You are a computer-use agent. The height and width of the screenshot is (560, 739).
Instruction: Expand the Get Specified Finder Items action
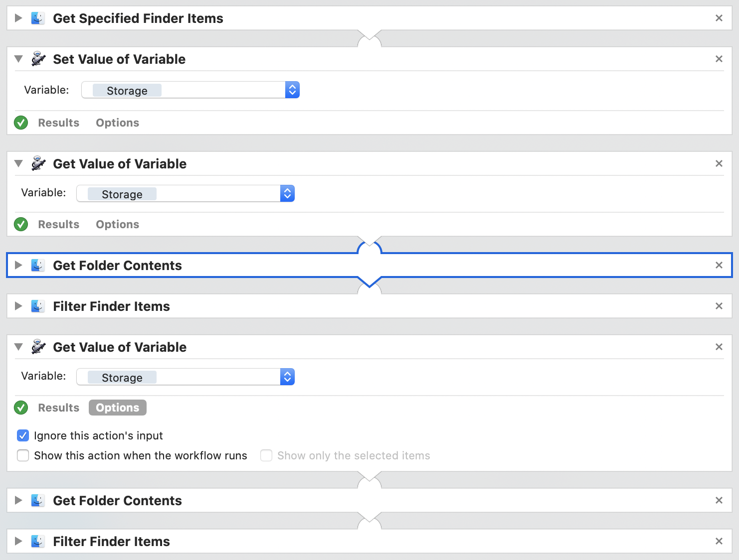pos(18,18)
